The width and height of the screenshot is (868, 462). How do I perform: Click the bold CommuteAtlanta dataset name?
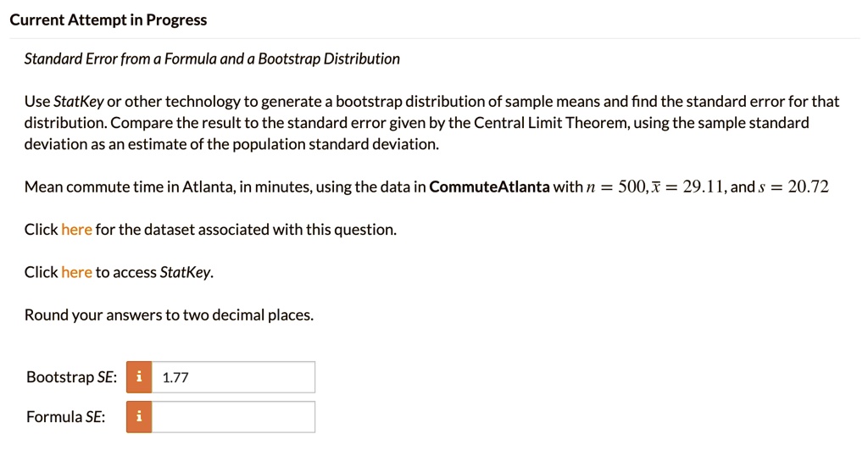(x=489, y=186)
